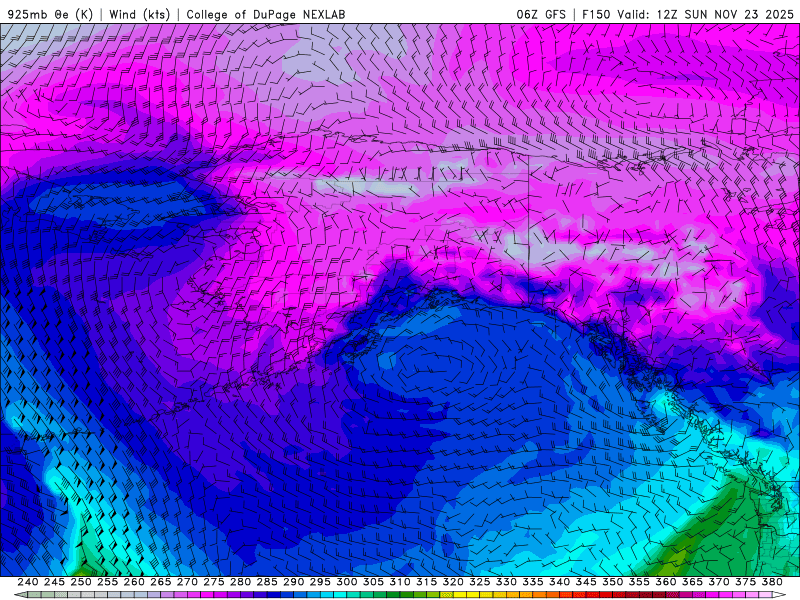The image size is (800, 600).
Task: Click the 315 color scale label
Action: [427, 582]
